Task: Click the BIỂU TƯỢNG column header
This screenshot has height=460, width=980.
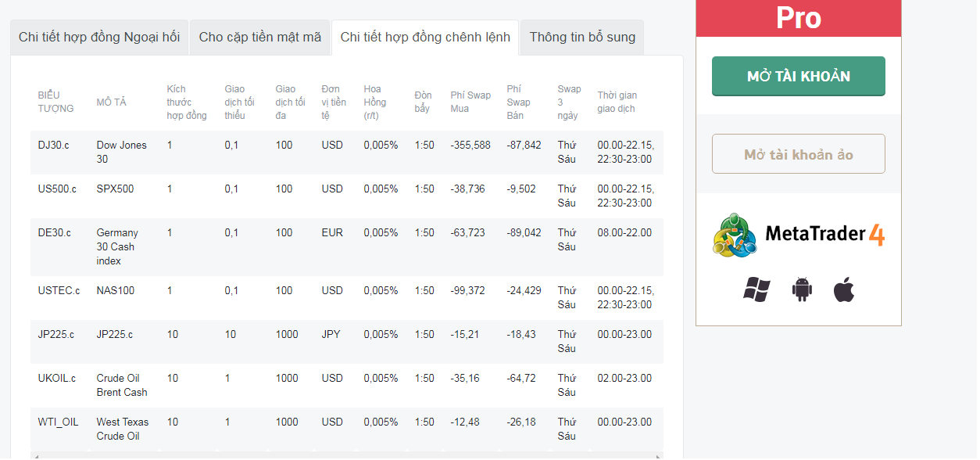Action: 56,102
